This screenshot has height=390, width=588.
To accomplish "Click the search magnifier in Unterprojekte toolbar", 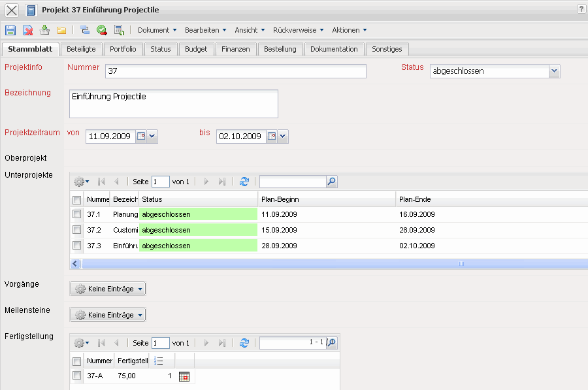I will [x=331, y=182].
